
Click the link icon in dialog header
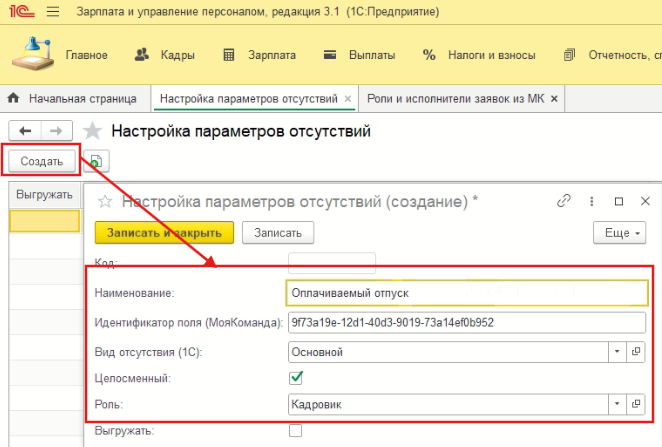click(x=565, y=201)
